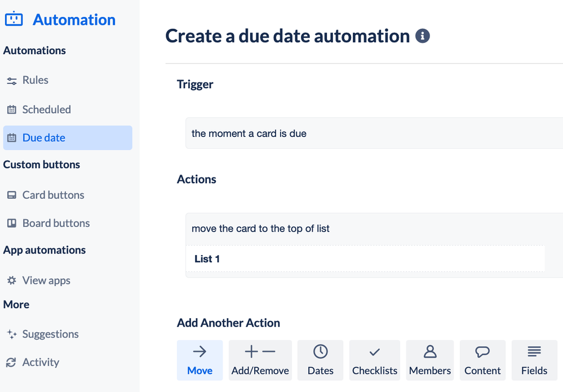Click the info icon beside the page title
The image size is (563, 392).
pos(422,36)
